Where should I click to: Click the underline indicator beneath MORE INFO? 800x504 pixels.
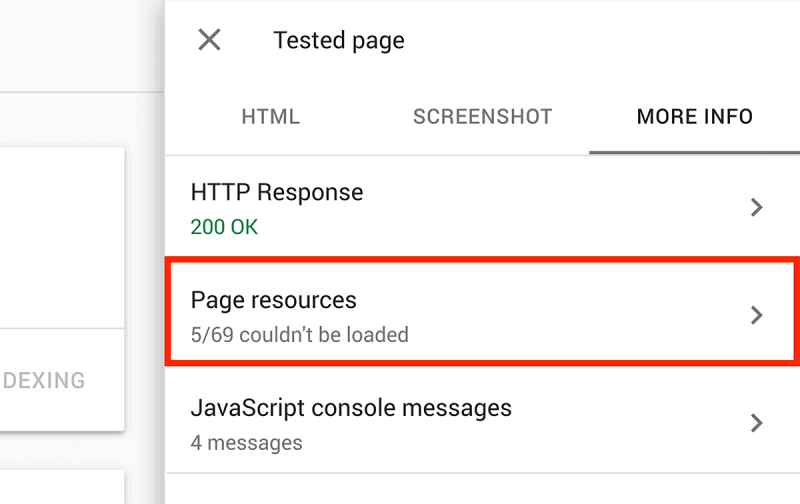pyautogui.click(x=694, y=152)
